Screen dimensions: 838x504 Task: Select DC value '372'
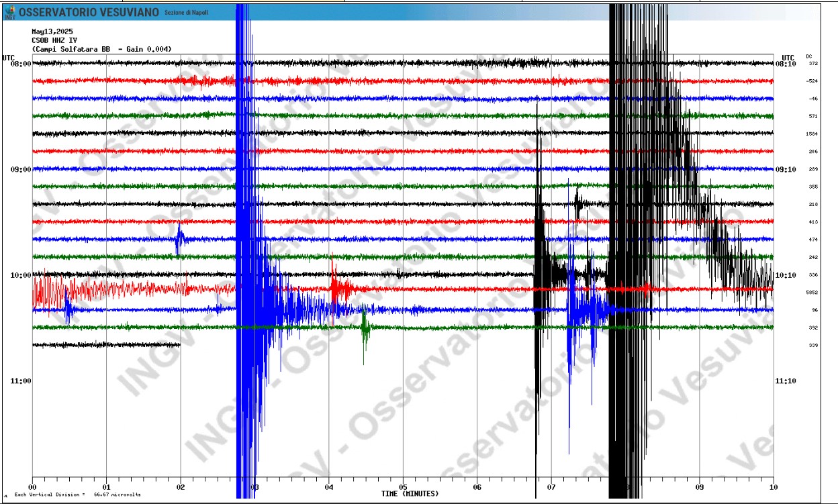pyautogui.click(x=813, y=64)
